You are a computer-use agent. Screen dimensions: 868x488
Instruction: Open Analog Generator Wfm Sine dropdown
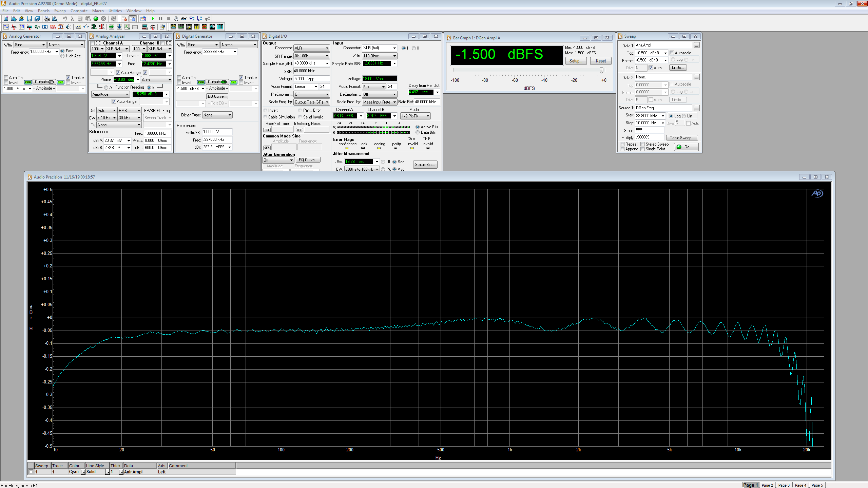point(30,45)
